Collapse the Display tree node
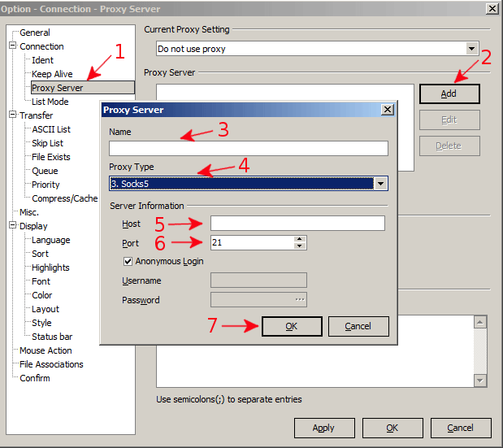This screenshot has height=448, width=503. coord(12,225)
